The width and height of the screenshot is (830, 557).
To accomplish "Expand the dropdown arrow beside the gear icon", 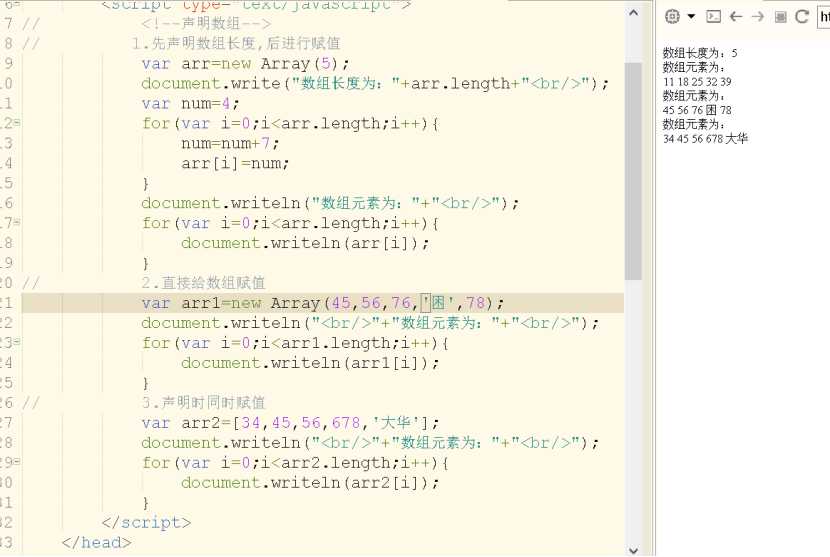I will (x=691, y=16).
